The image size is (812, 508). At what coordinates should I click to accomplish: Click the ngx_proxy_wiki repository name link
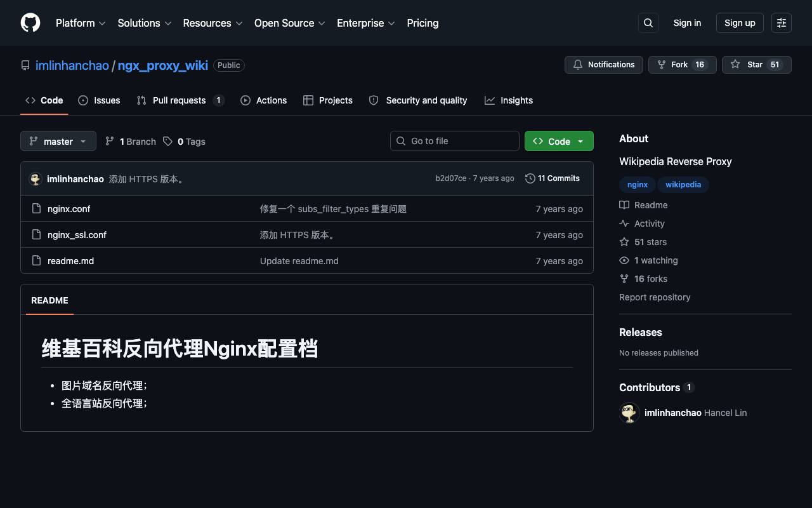tap(163, 65)
